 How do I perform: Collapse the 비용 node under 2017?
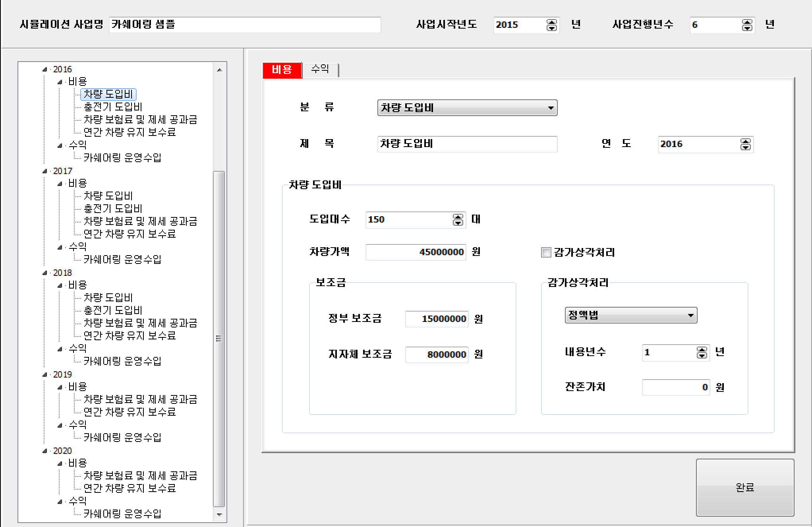tap(60, 184)
